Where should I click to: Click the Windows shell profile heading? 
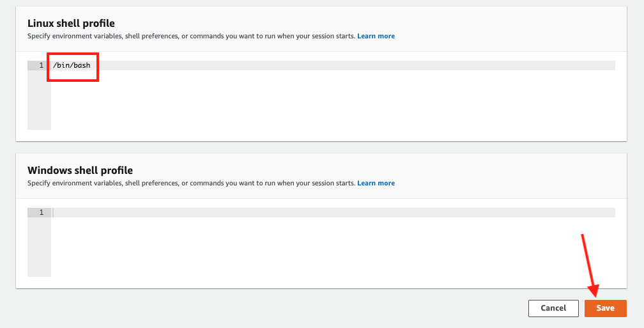click(x=80, y=171)
